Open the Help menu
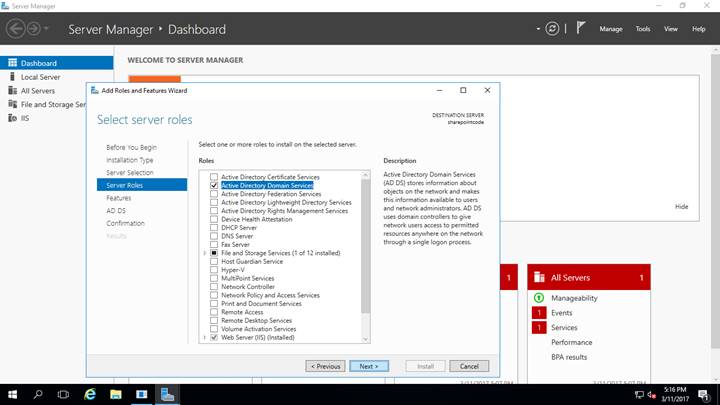This screenshot has width=720, height=405. [698, 28]
